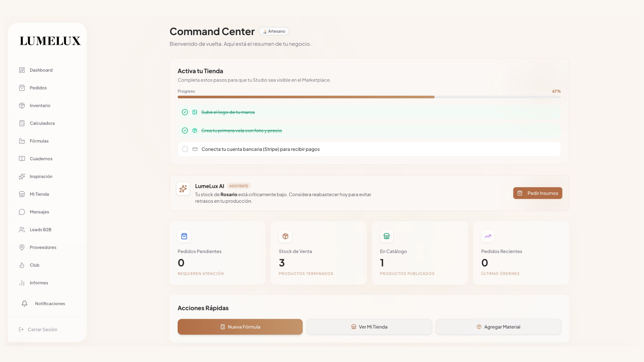
Task: Click the Proveedores map pin icon
Action: coord(22,247)
